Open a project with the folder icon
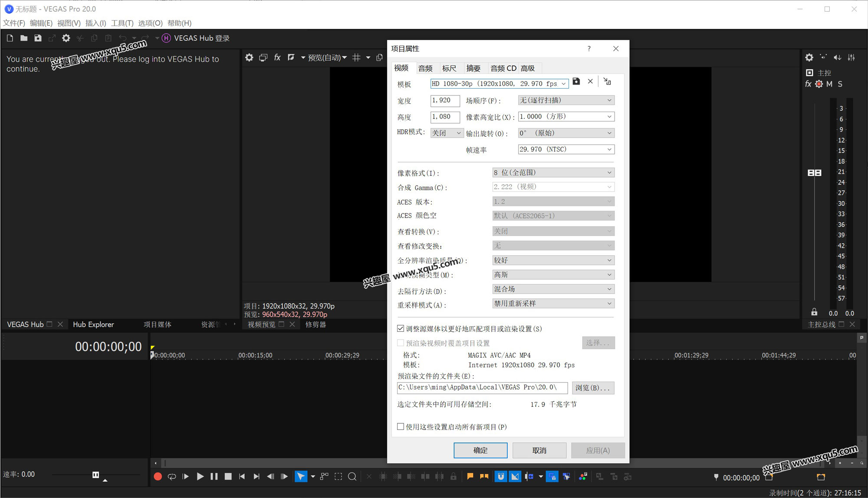This screenshot has width=868, height=498. (24, 38)
